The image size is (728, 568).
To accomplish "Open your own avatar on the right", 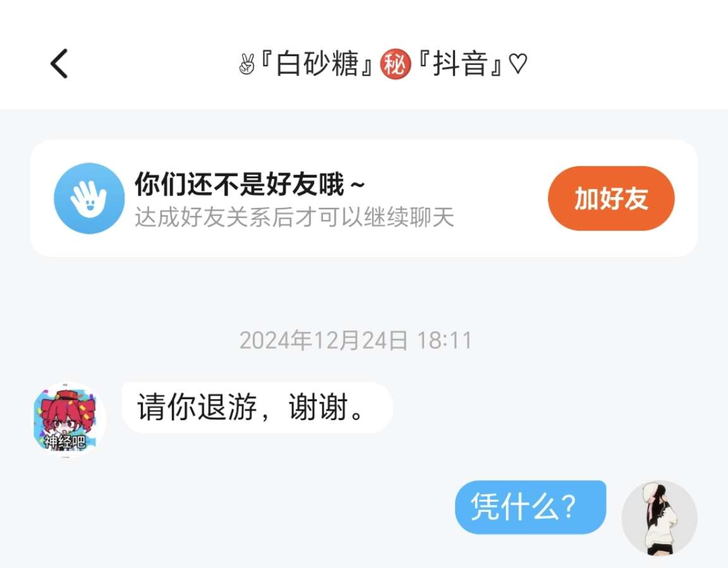I will [x=659, y=517].
